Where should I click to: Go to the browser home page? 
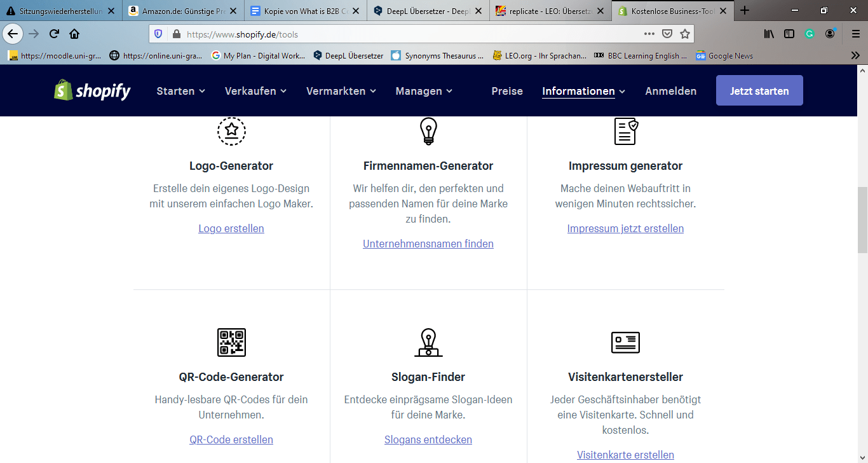tap(74, 34)
